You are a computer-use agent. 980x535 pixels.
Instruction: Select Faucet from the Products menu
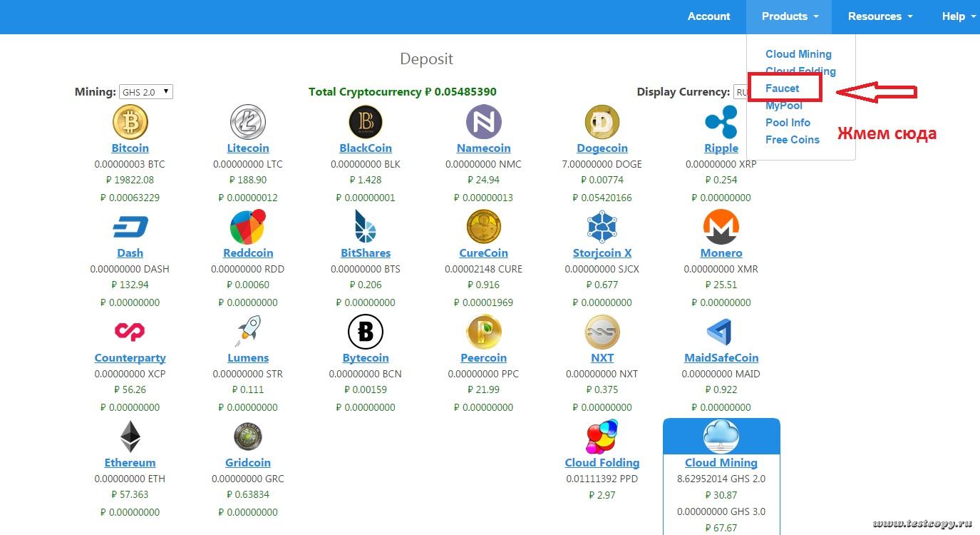pos(782,88)
